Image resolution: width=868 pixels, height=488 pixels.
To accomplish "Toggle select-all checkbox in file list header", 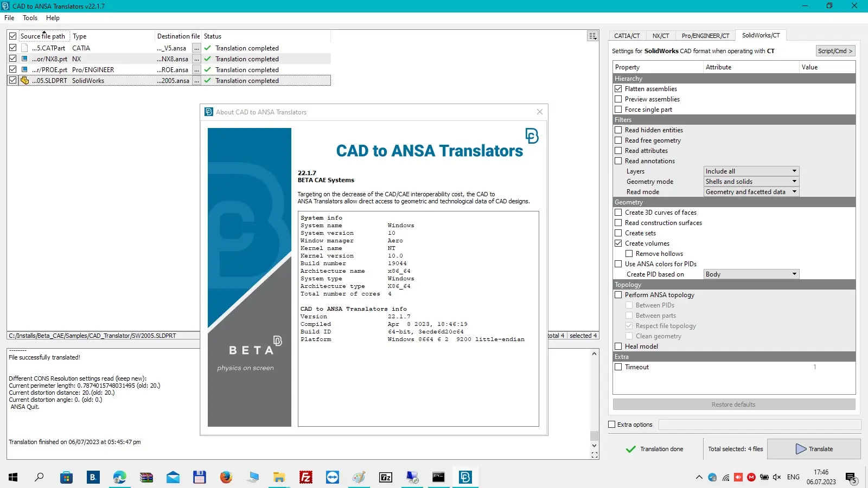I will click(x=12, y=36).
